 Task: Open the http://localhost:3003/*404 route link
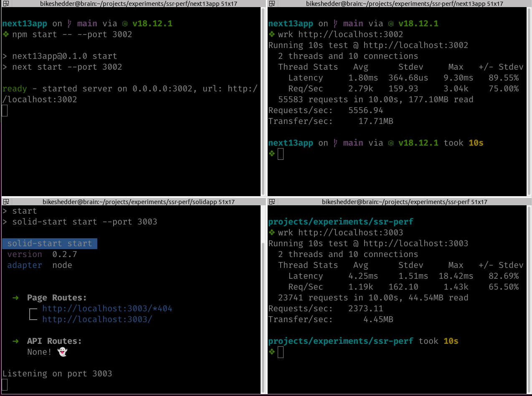tap(107, 309)
